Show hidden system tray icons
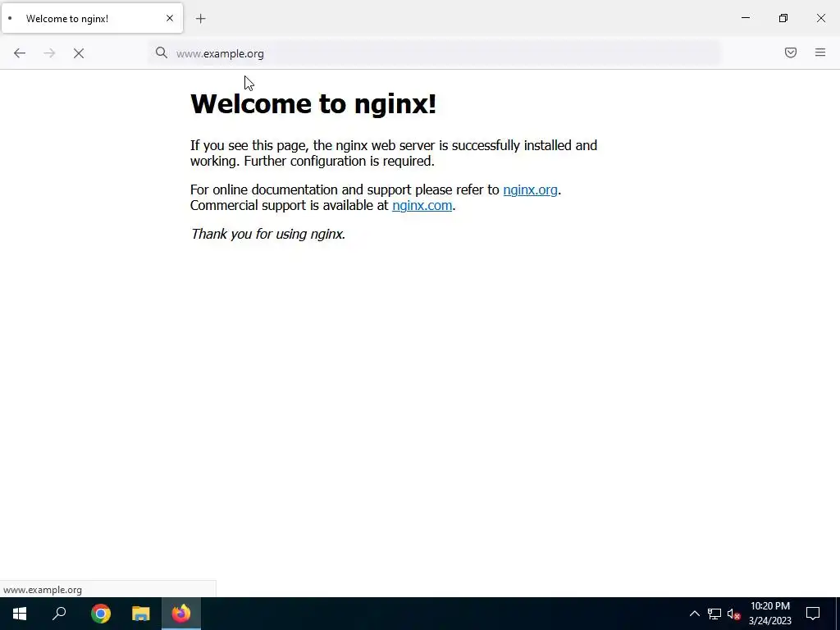840x630 pixels. [694, 614]
